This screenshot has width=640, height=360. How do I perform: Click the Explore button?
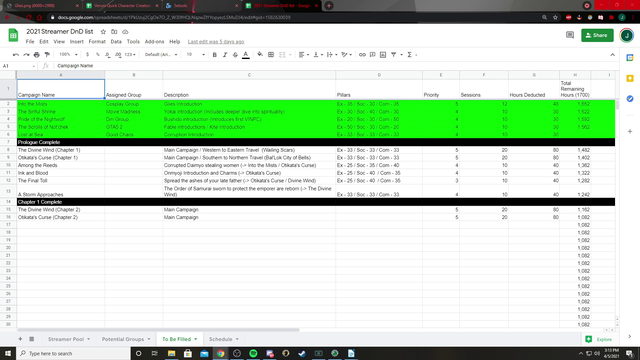pyautogui.click(x=599, y=339)
